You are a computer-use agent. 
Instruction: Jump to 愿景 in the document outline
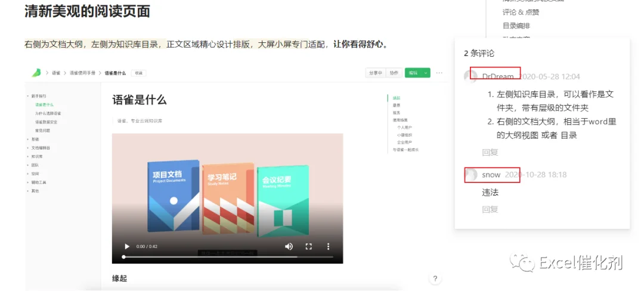click(397, 106)
